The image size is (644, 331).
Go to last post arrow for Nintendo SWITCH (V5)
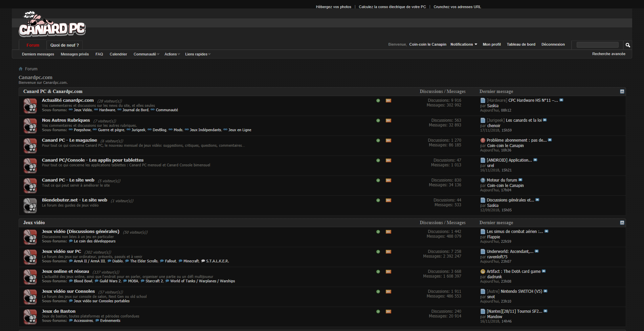click(546, 291)
